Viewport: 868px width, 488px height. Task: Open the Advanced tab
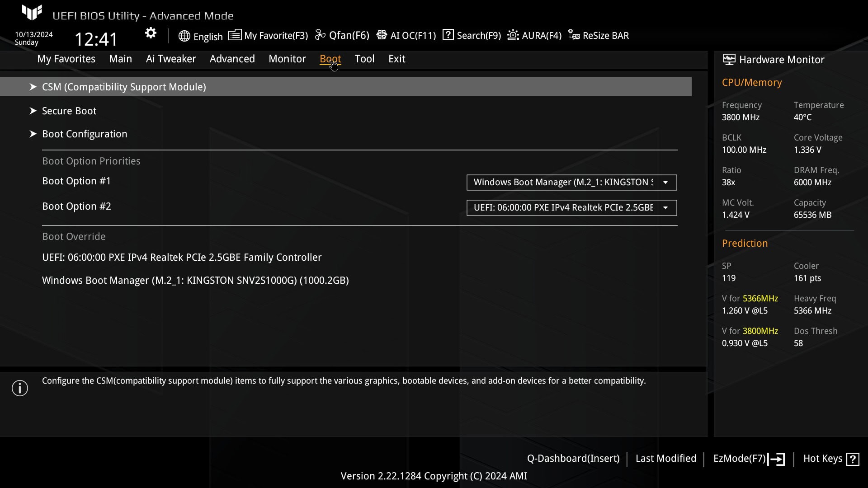tap(232, 59)
